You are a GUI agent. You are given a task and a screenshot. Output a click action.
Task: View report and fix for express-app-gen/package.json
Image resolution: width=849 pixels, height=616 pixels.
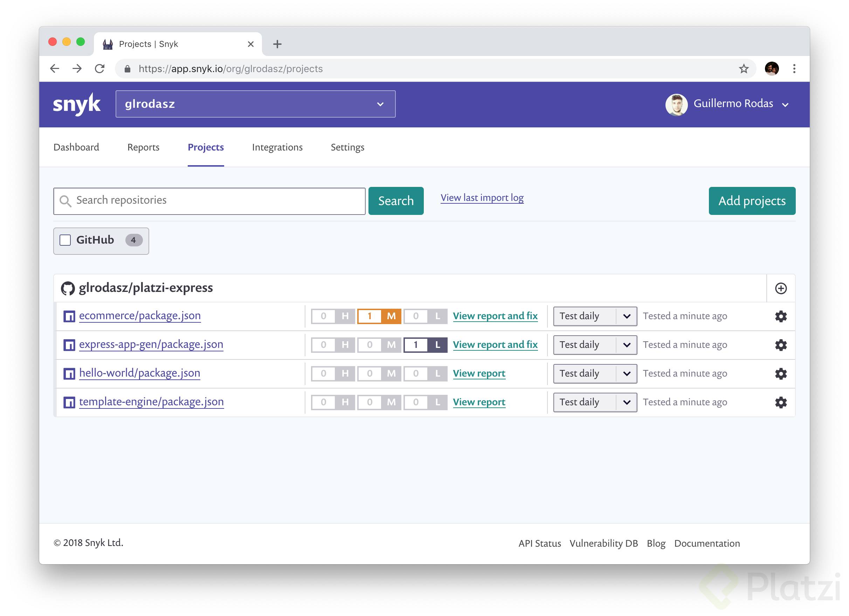[495, 345]
